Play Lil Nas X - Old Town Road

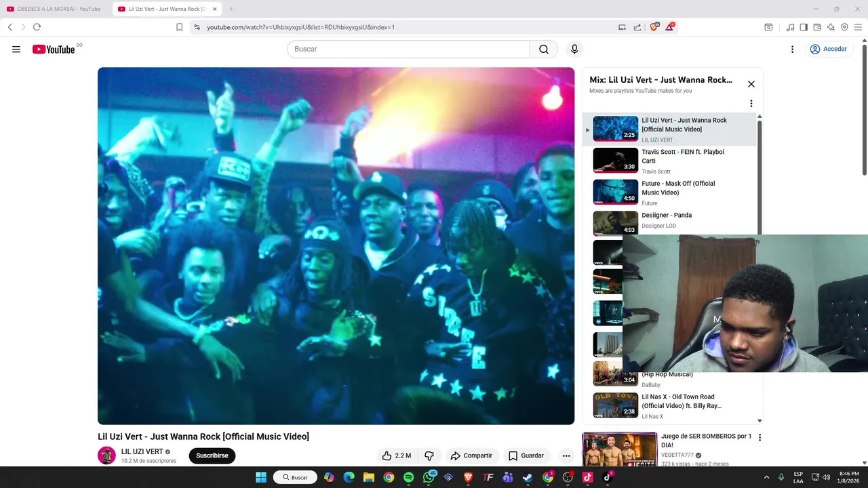click(668, 405)
